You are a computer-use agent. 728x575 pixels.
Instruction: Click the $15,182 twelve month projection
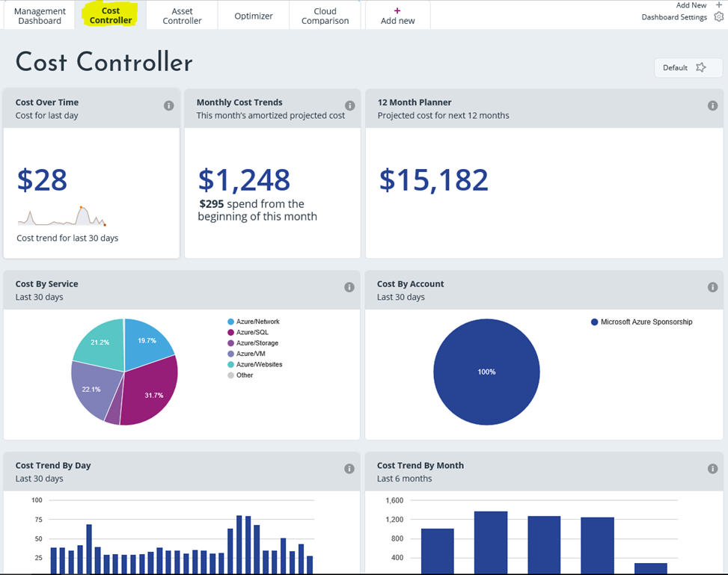(434, 180)
